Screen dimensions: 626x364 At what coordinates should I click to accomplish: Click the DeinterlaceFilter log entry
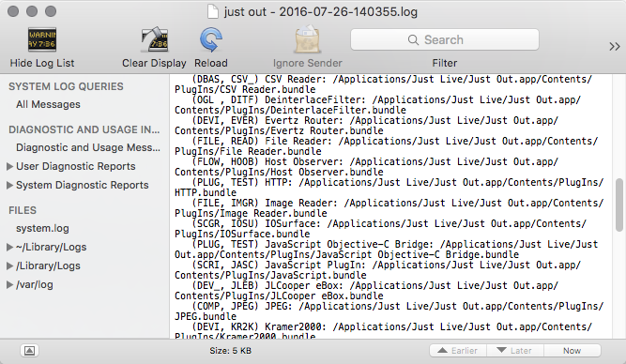[377, 105]
